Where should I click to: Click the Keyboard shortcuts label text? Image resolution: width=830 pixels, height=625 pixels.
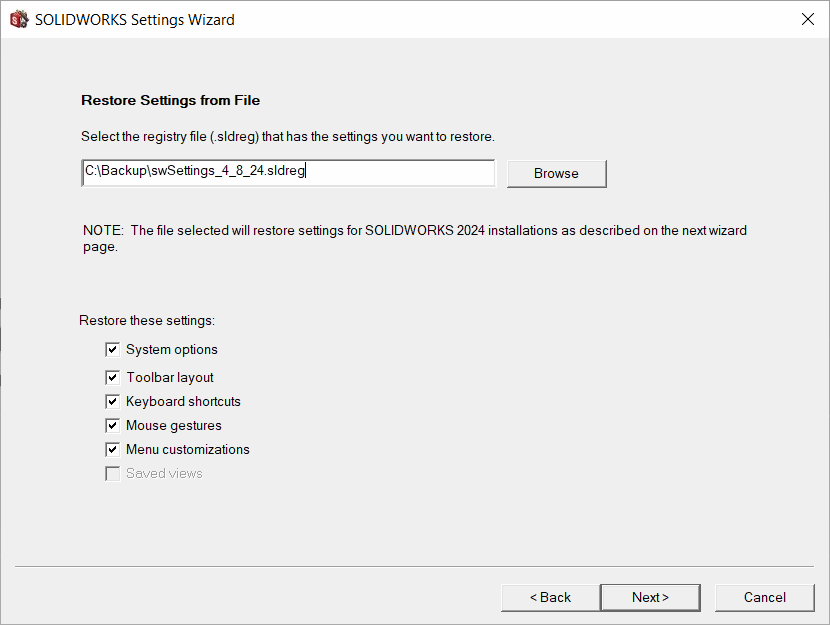183,401
